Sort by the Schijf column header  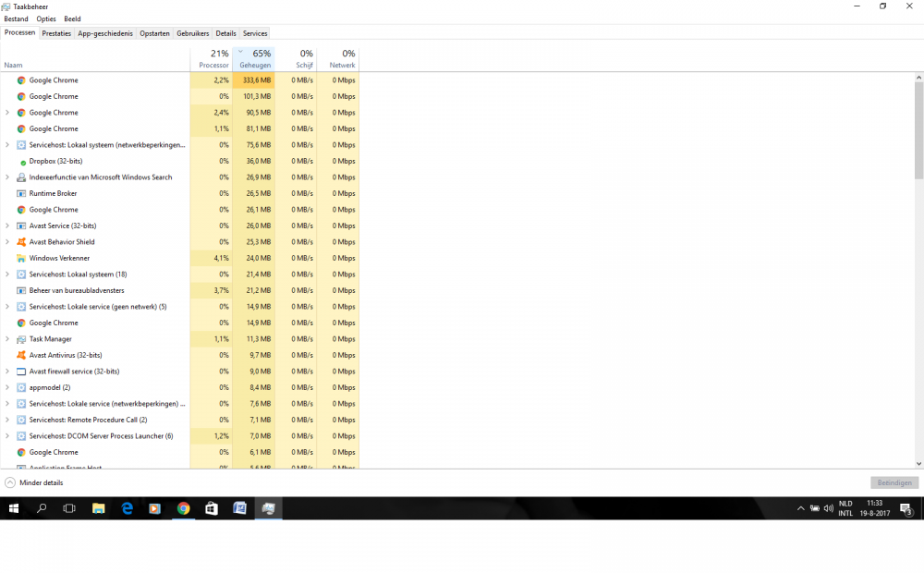[x=296, y=59]
